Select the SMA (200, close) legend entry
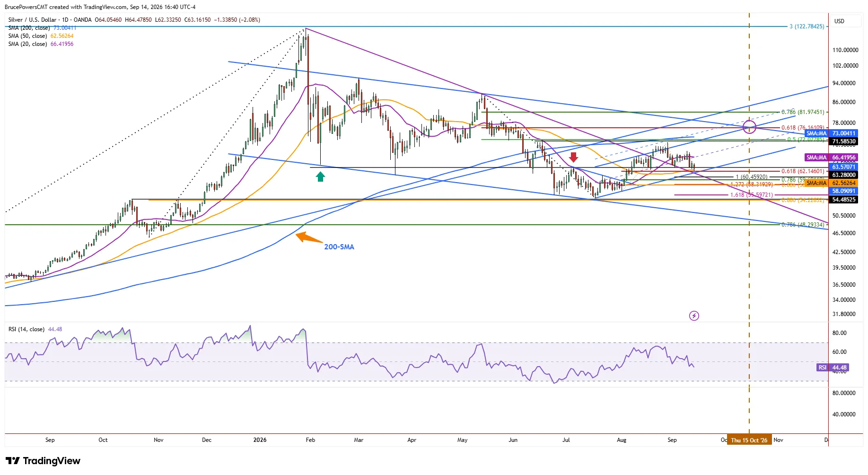The image size is (868, 475). (42, 28)
